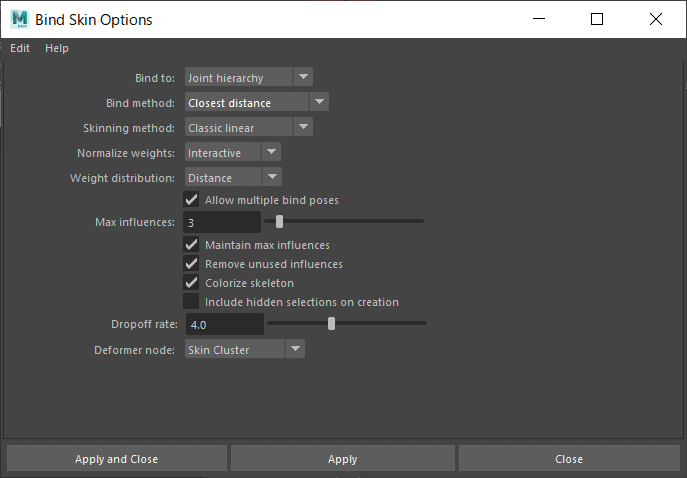Open the Weight distribution dropdown
Screen dimensions: 687x478
point(233,177)
